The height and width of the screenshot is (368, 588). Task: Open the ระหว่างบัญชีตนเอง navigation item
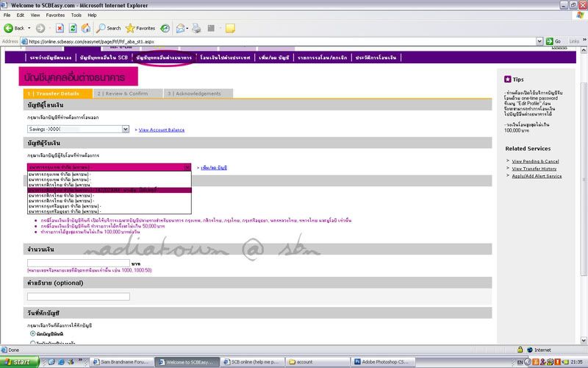point(51,57)
